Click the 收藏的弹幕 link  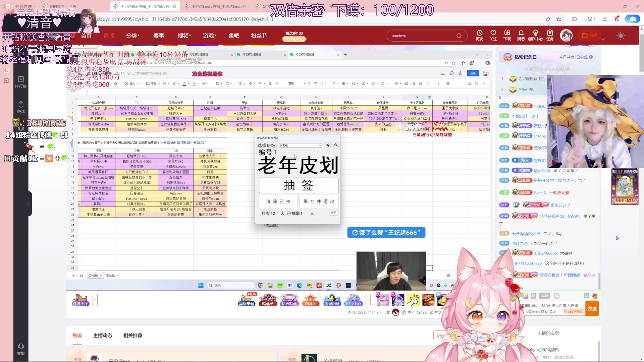click(x=573, y=312)
